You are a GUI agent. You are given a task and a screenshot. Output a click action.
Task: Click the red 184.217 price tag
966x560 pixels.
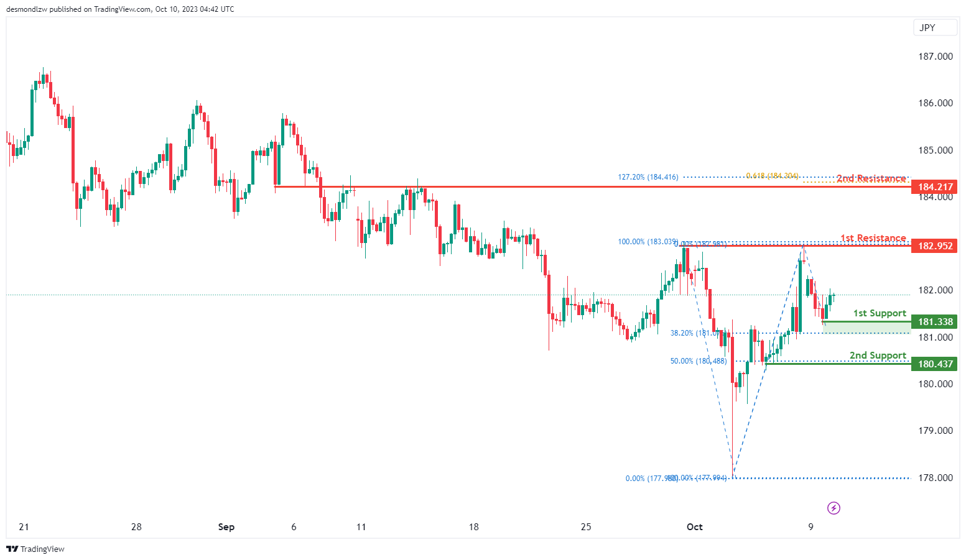pyautogui.click(x=935, y=186)
